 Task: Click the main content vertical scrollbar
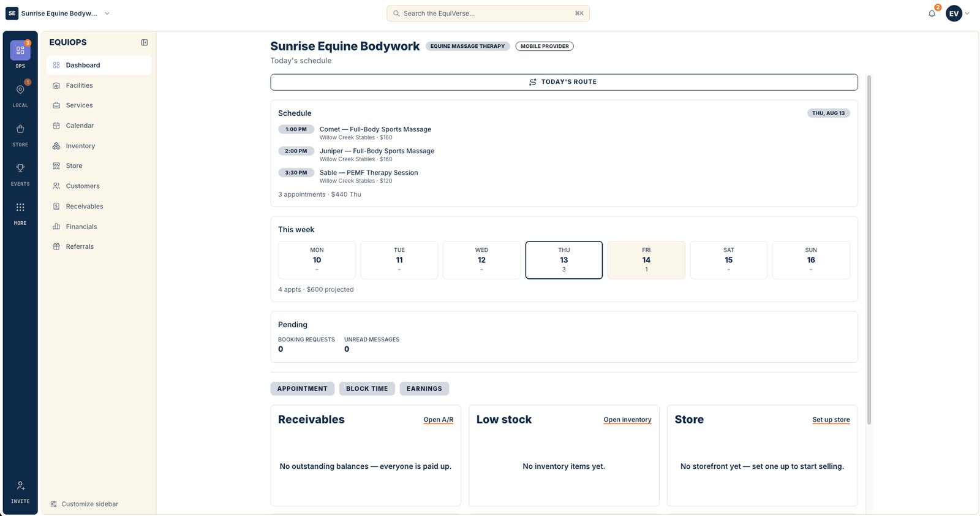tap(869, 249)
